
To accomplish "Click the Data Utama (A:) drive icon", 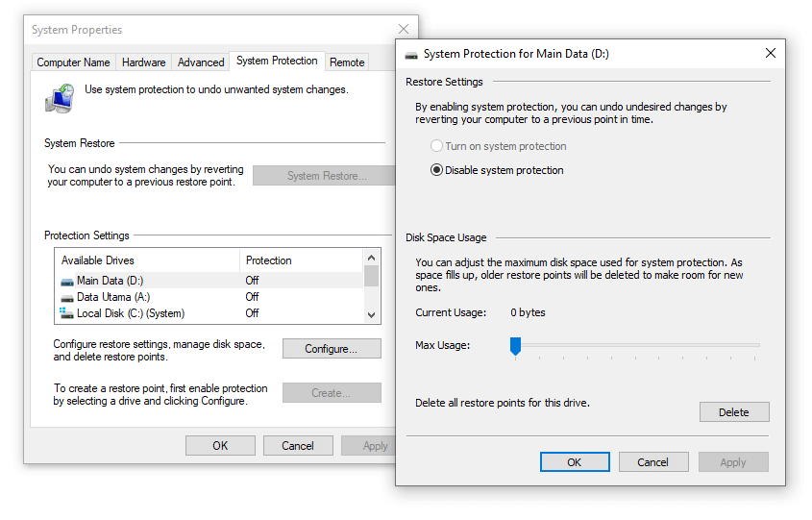I will click(67, 298).
